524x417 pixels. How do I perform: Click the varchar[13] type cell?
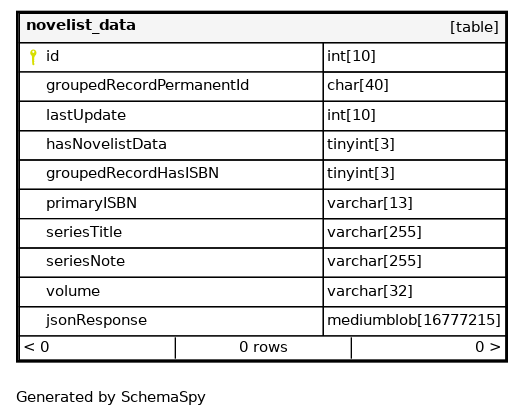(414, 204)
